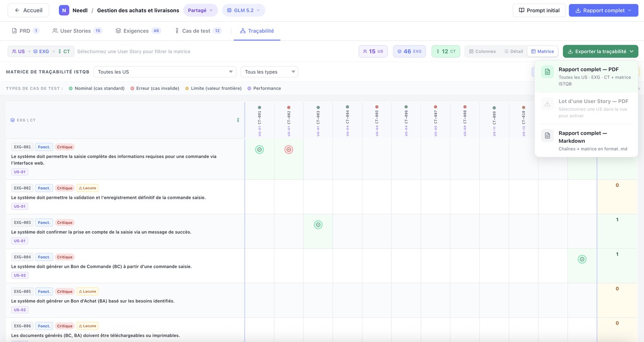
Task: Open the Toutes les US filter dropdown
Action: pos(165,72)
